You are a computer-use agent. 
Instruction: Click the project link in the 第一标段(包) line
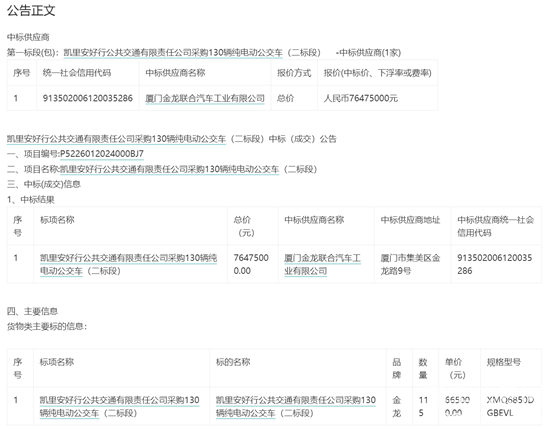[173, 53]
